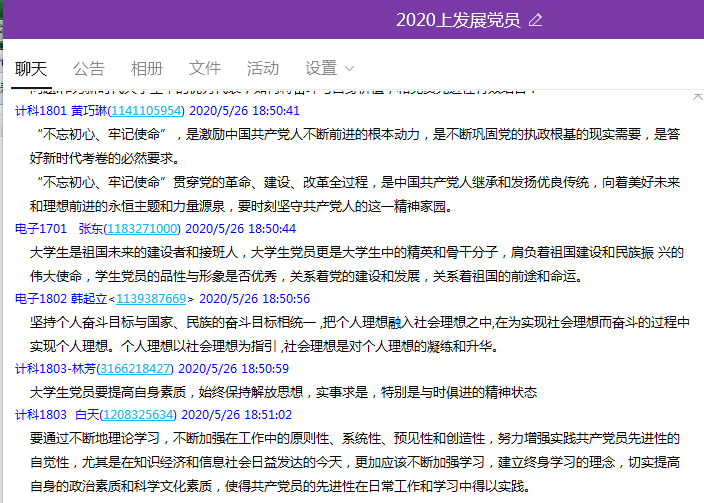Click the 1208325634 number link
The height and width of the screenshot is (503, 704).
(x=139, y=414)
